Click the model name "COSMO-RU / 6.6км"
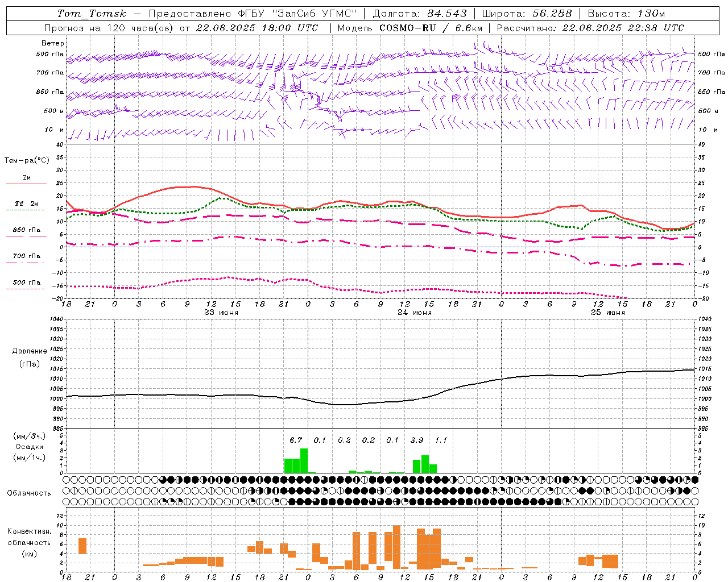The height and width of the screenshot is (582, 728). point(431,28)
